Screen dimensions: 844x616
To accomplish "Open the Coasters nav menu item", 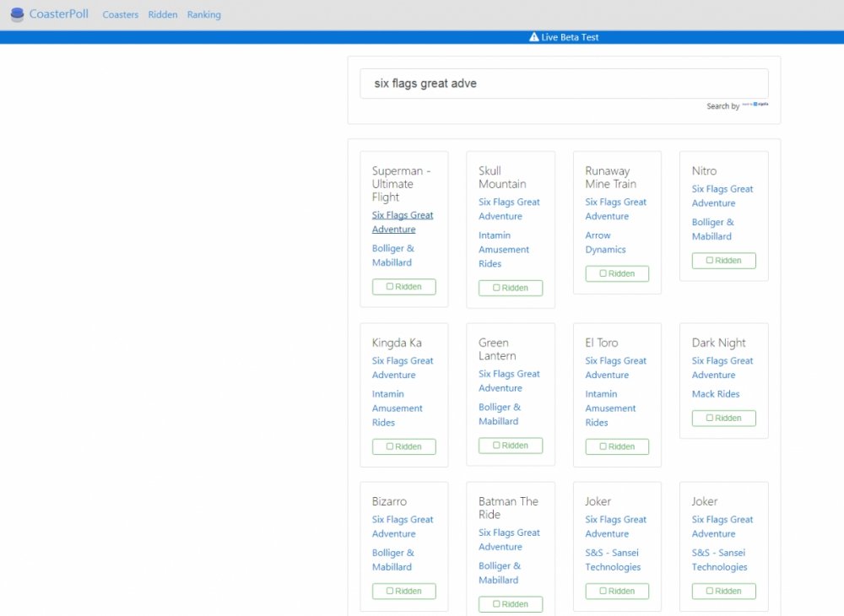I will (x=120, y=14).
